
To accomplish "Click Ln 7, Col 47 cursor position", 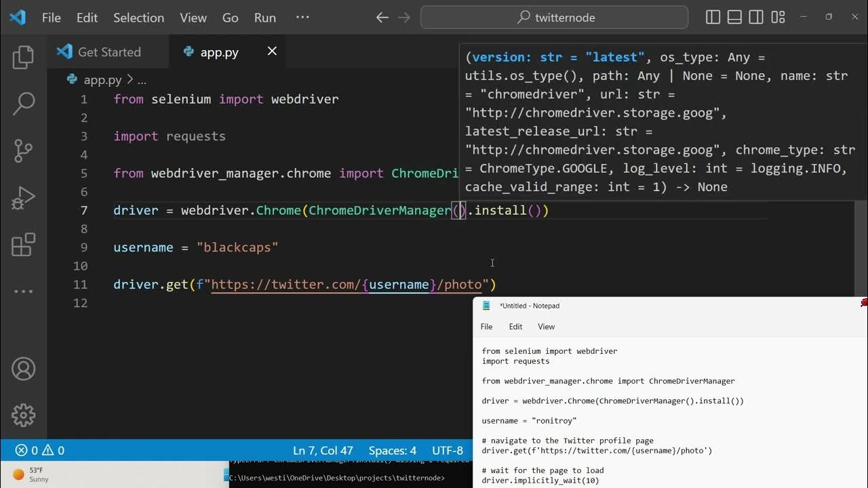I will click(323, 451).
